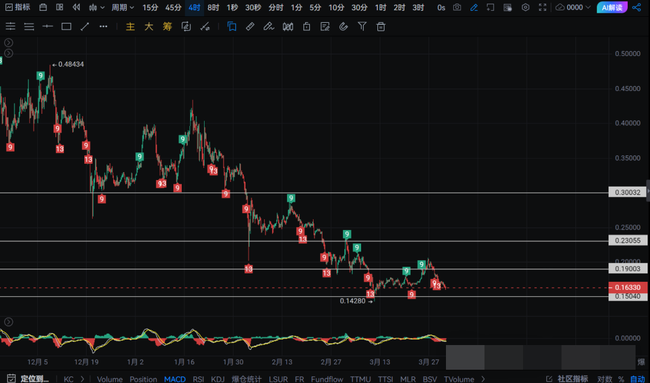Screen dimensions: 650x383
Task: Toggle the 大 indicator button
Action: coord(149,27)
